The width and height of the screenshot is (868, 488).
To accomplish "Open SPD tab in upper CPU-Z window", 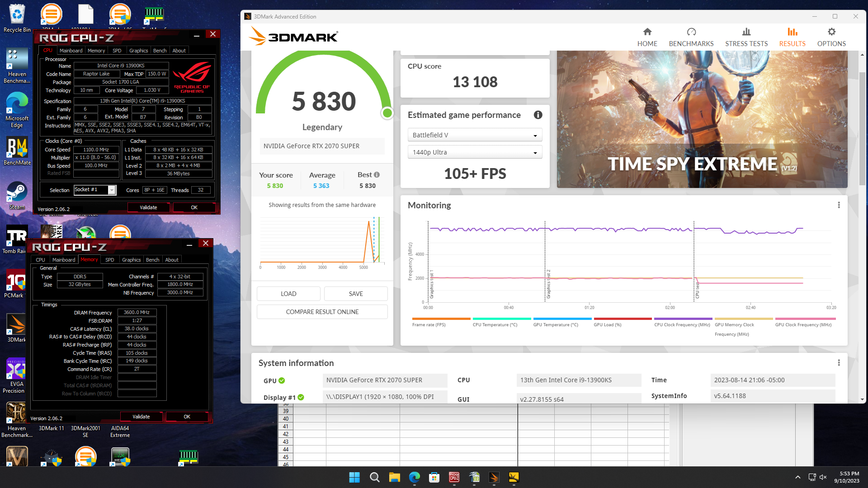I will tap(117, 51).
